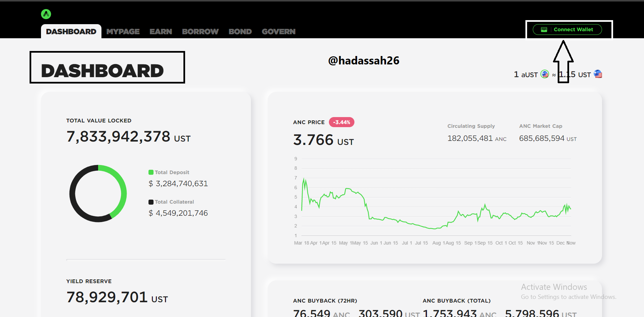Click the Jul 15 date on chart axis

pyautogui.click(x=421, y=243)
